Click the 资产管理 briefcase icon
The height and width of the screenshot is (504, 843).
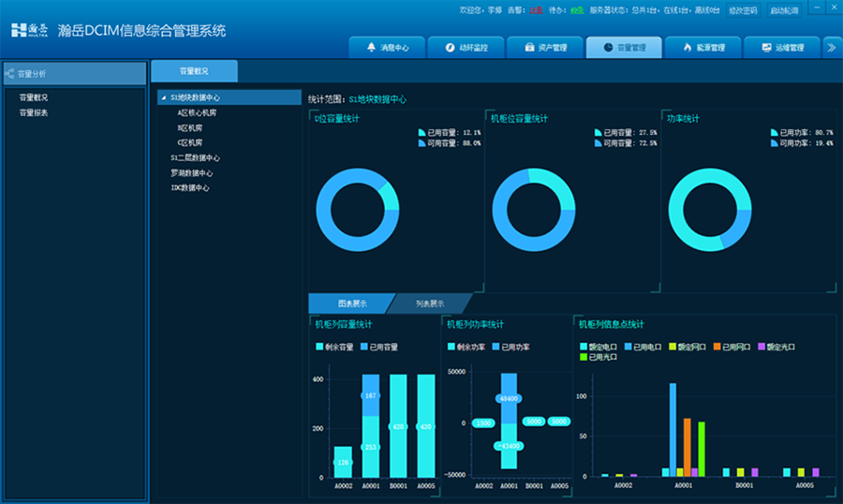point(529,47)
